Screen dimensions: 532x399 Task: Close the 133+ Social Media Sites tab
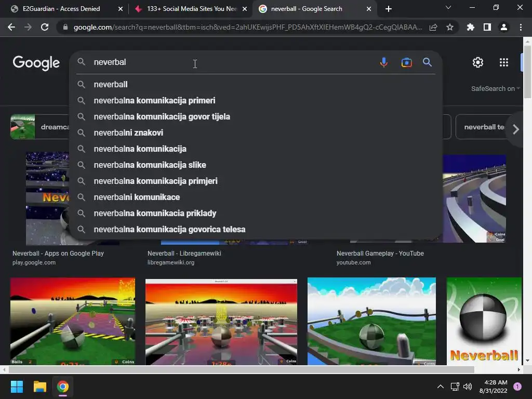tap(245, 9)
